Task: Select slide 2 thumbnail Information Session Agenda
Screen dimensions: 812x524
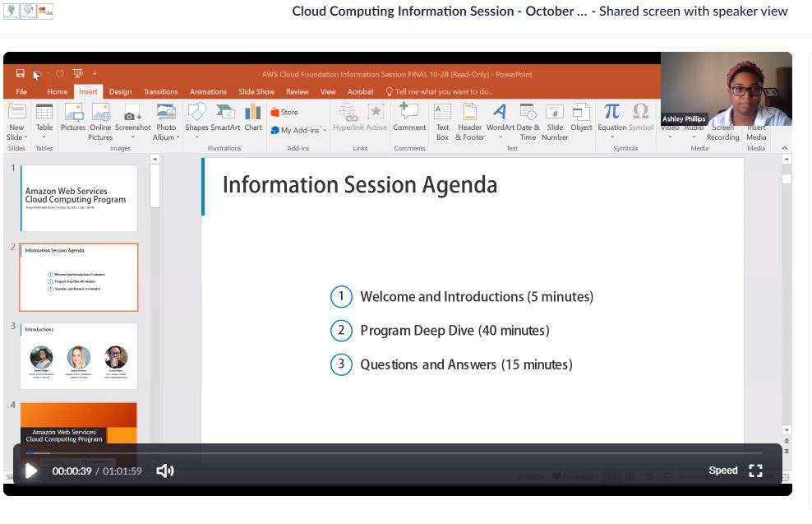Action: 79,277
